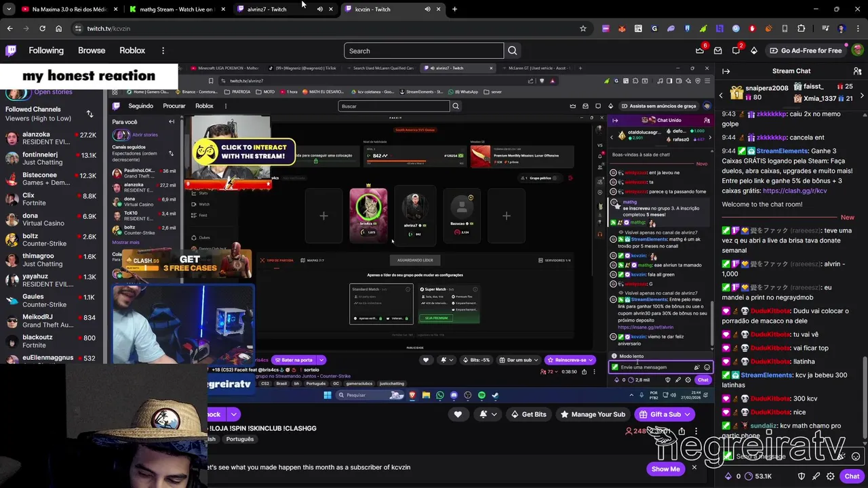
Task: Sort followed channels toggle arrows
Action: (90, 114)
